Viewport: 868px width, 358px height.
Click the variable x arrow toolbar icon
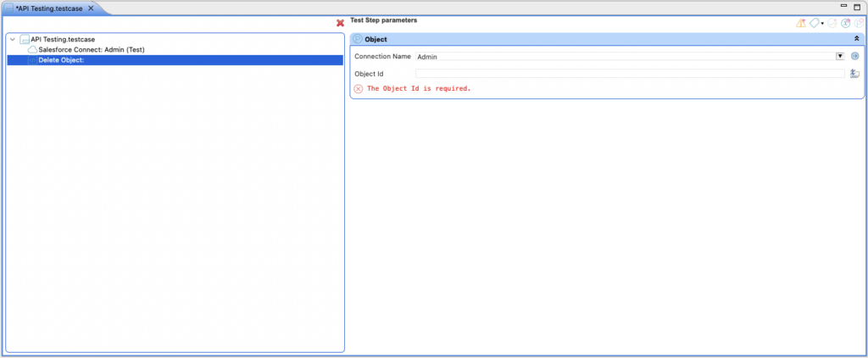pyautogui.click(x=845, y=23)
